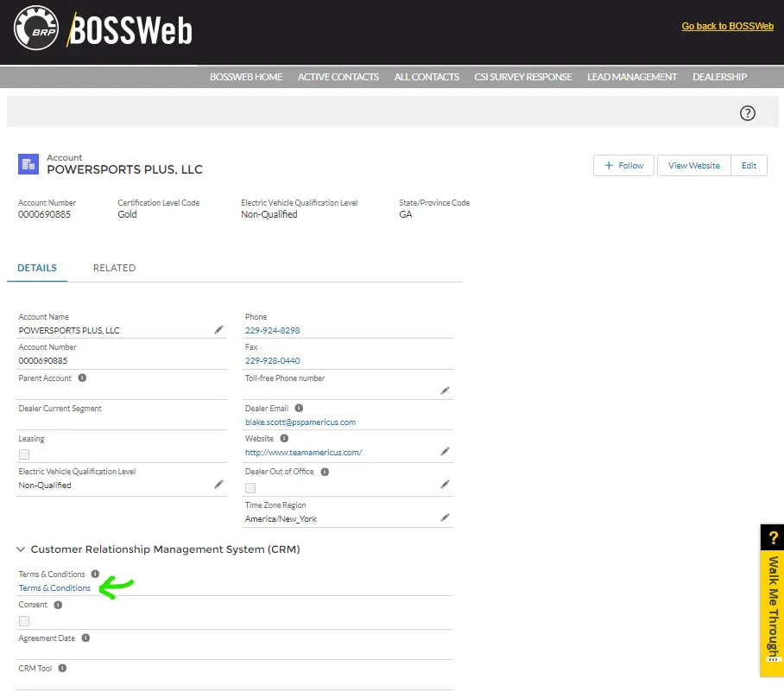Edit Toll-free Phone number pencil icon
This screenshot has height=692, width=784.
445,390
